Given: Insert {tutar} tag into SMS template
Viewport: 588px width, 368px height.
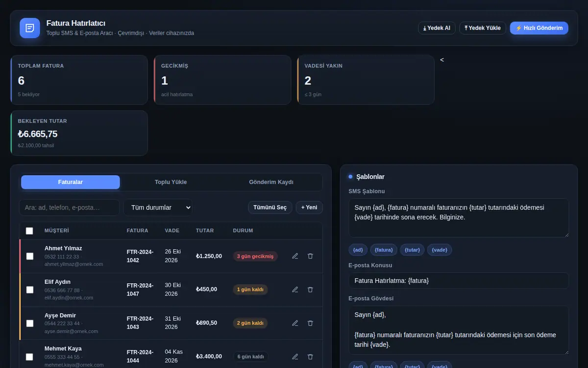Looking at the screenshot, I should pos(413,250).
